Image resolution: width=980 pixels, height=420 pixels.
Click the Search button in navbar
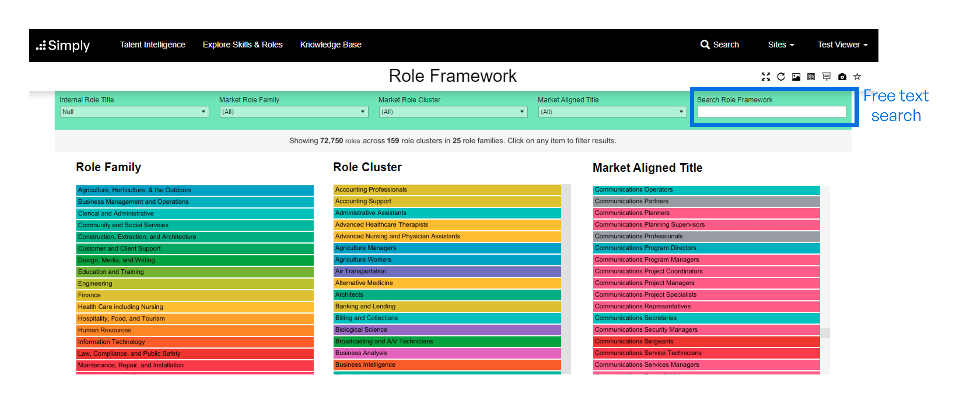(720, 45)
